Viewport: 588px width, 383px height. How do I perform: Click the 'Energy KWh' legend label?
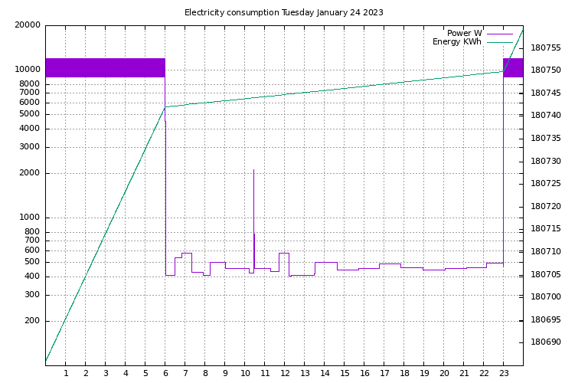tap(457, 41)
